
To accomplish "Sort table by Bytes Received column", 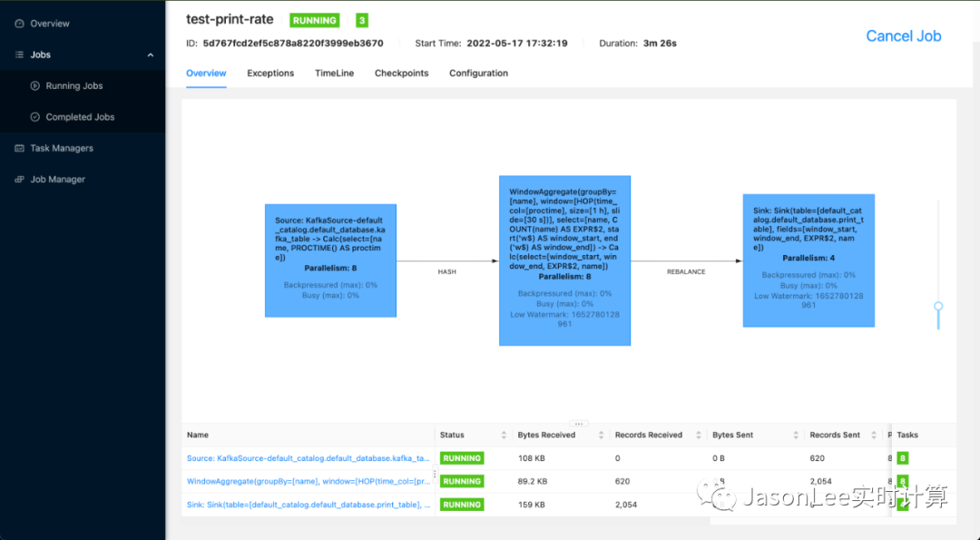I will point(601,435).
